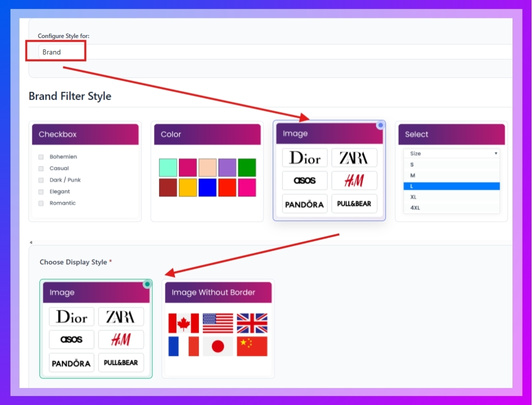Click the China flag image

point(252,346)
